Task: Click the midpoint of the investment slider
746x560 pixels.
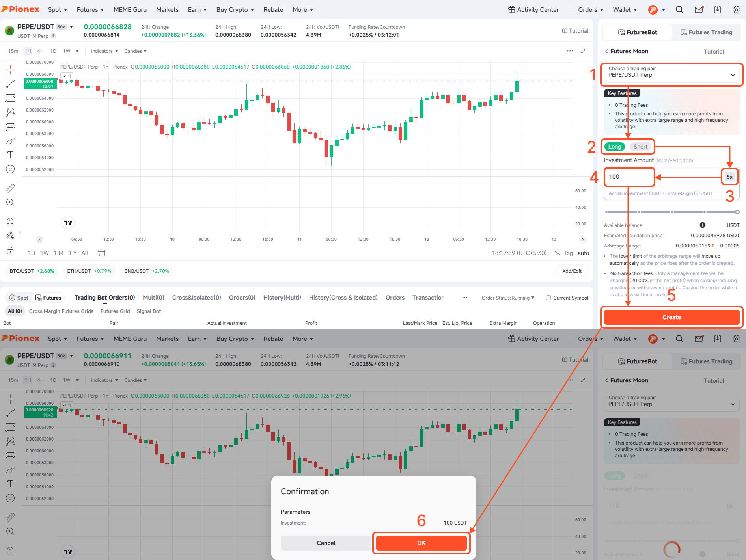Action: [671, 212]
